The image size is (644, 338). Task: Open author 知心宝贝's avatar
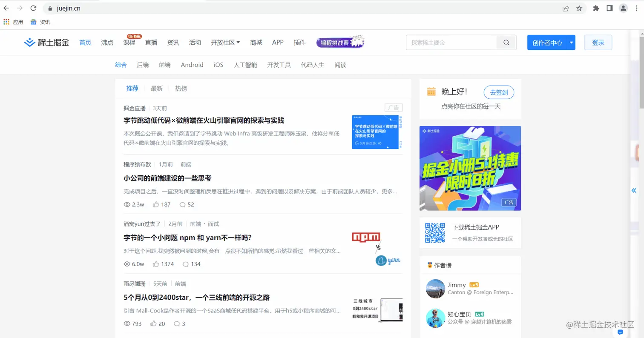[435, 318]
